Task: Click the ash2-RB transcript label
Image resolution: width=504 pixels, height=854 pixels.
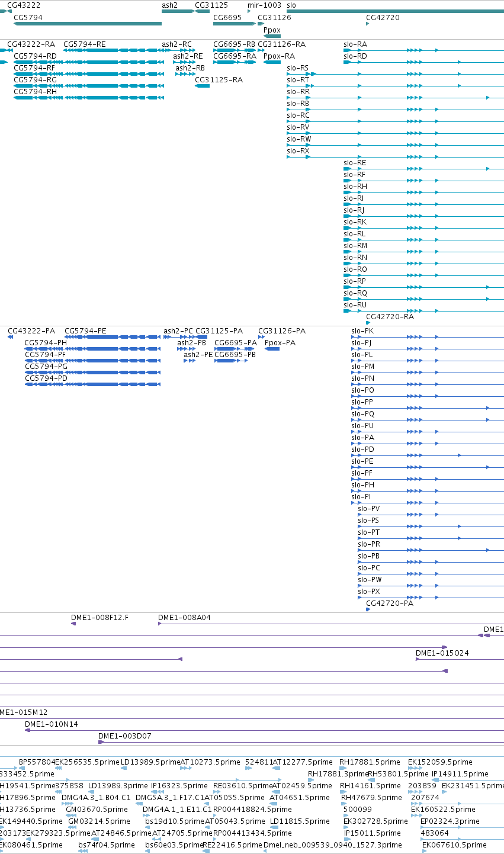Action: 190,68
